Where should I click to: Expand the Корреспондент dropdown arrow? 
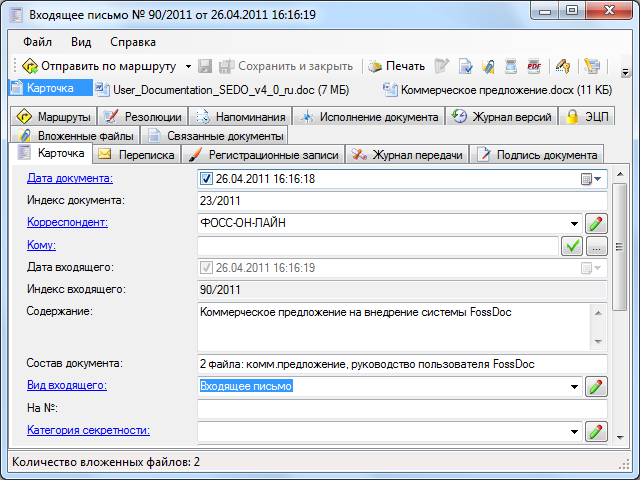coord(574,223)
